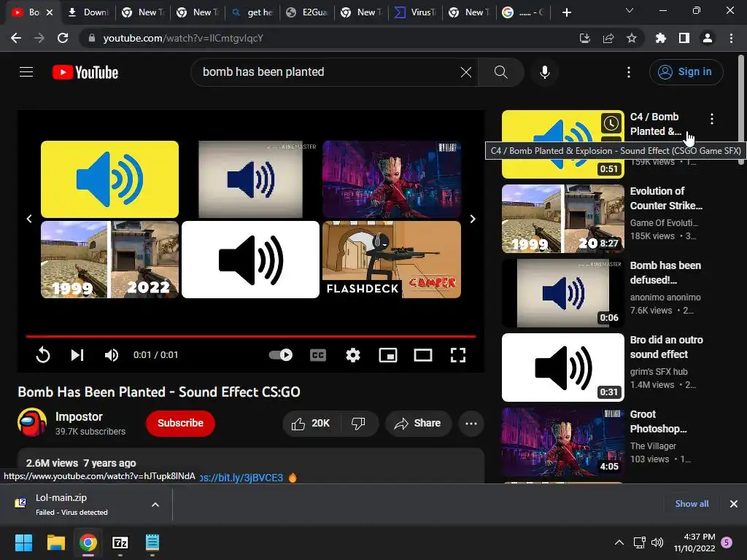The height and width of the screenshot is (560, 747).
Task: Open the install/download page icon in address bar
Action: pos(584,38)
